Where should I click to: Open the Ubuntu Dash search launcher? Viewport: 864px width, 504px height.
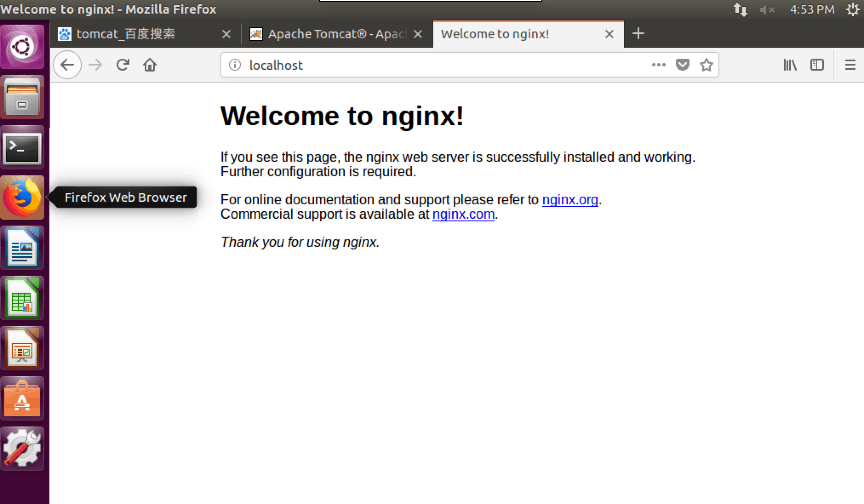pos(22,46)
